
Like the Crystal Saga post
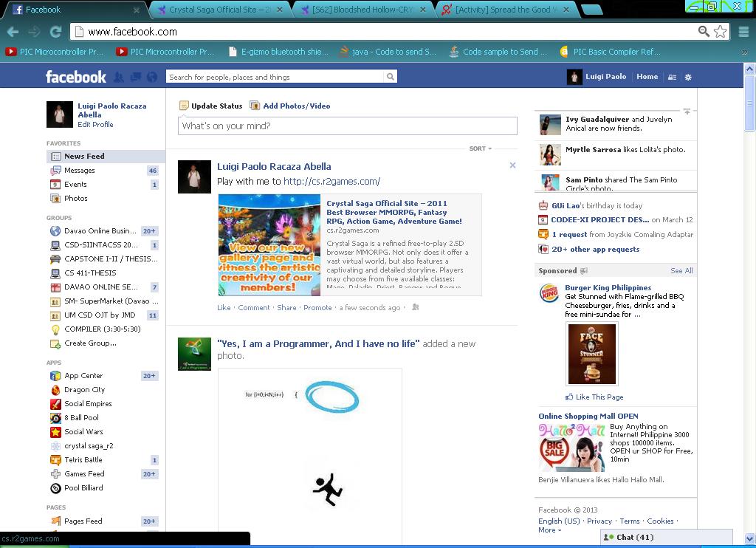tap(224, 308)
